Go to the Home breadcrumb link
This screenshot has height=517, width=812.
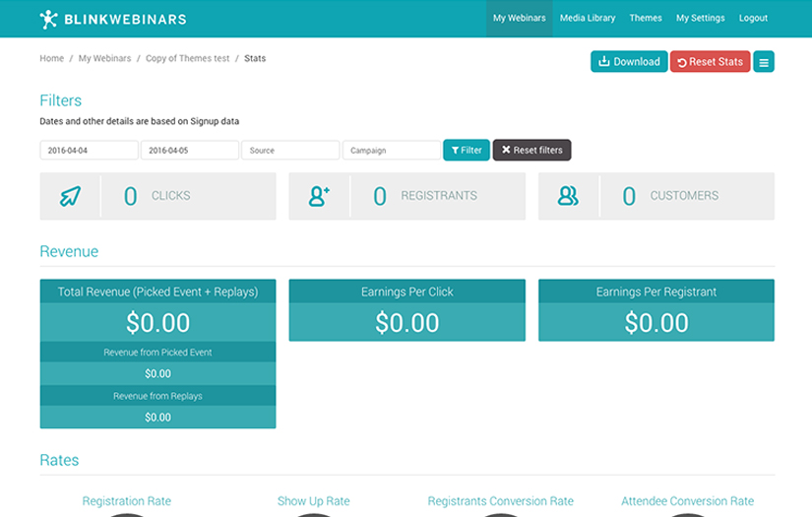(52, 58)
